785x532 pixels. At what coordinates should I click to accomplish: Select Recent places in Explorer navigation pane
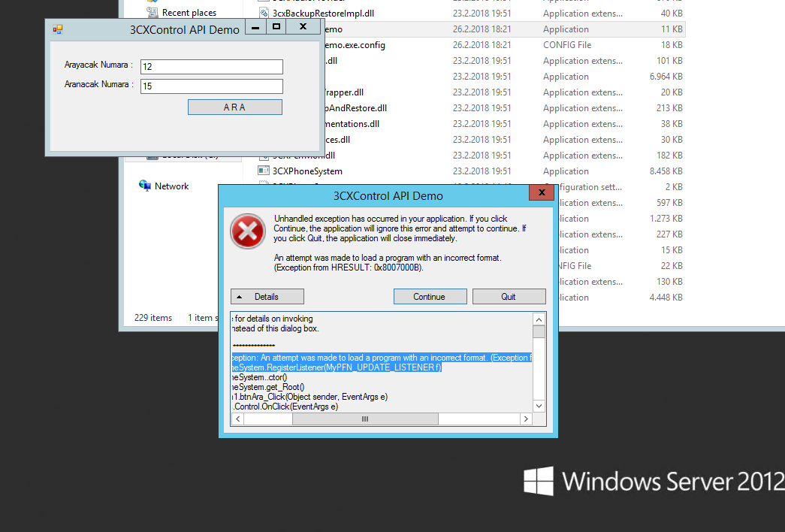(x=189, y=13)
